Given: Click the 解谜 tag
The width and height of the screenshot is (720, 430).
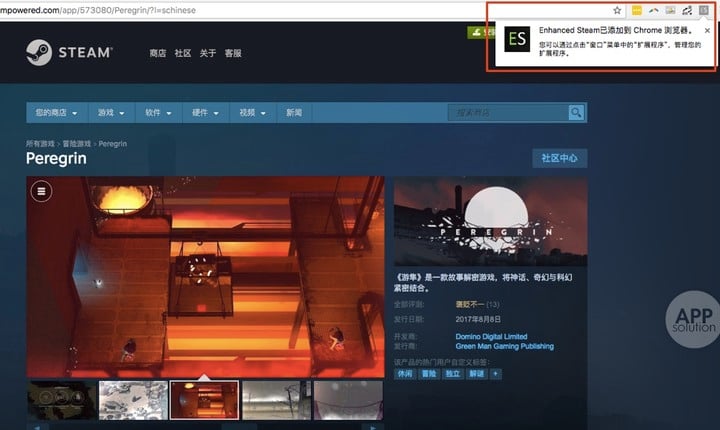Looking at the screenshot, I should [476, 374].
